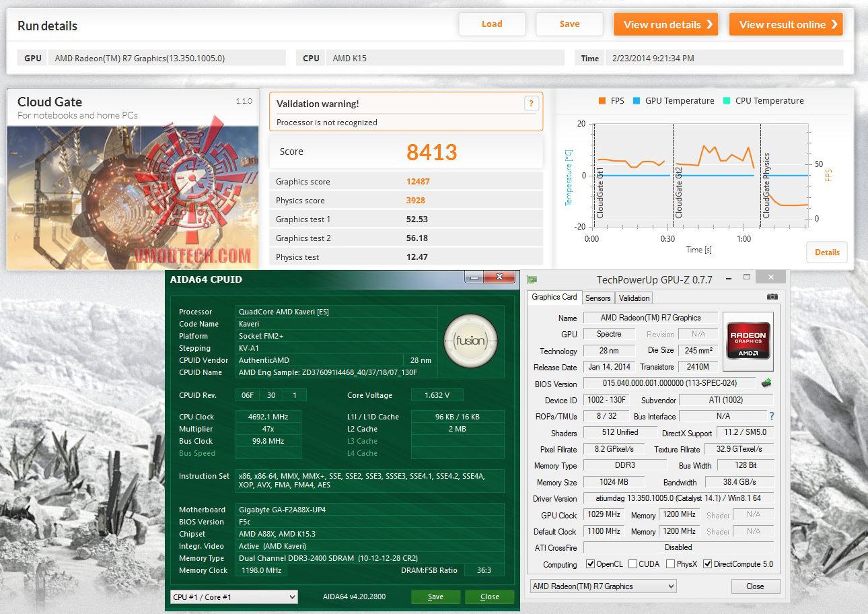868x614 pixels.
Task: Click the Driver Version field in GPU-Z
Action: (x=678, y=499)
